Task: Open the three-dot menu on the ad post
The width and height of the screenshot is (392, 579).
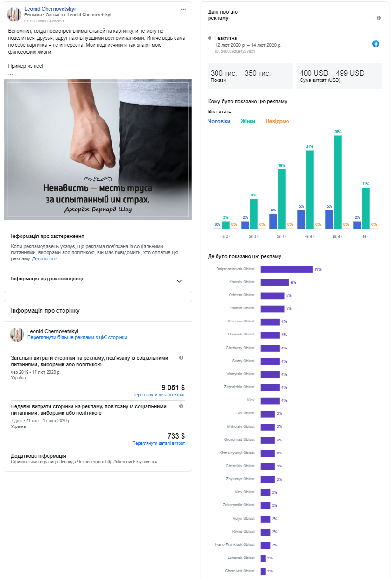Action: 183,9
